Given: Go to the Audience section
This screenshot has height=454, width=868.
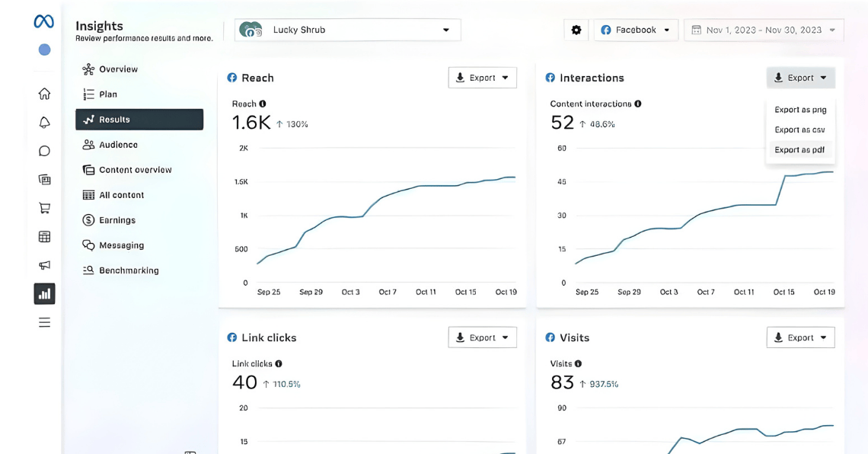Looking at the screenshot, I should [118, 145].
